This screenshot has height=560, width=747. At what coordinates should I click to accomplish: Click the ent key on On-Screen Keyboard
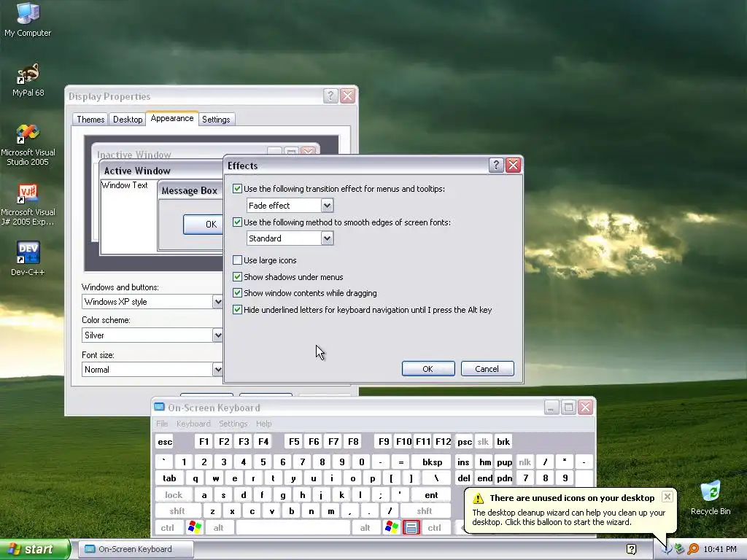tap(431, 495)
